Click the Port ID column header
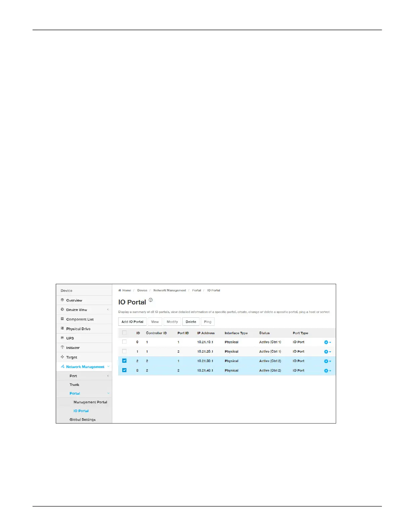 click(183, 333)
